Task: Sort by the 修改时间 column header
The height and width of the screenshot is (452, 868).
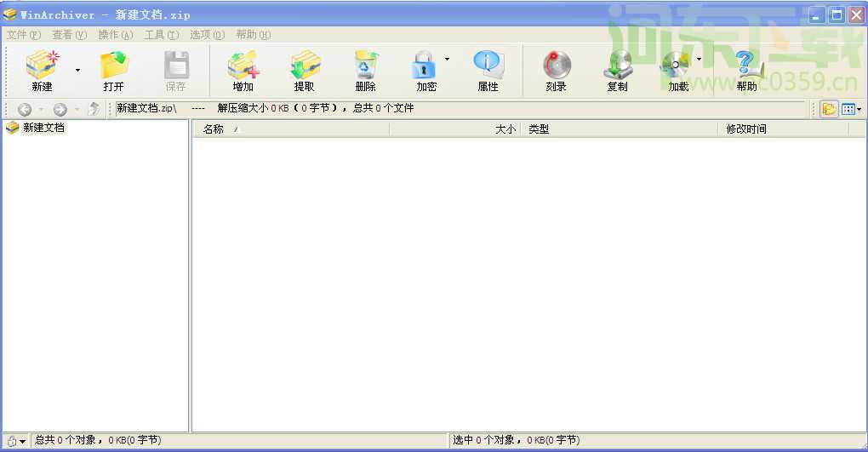Action: (784, 129)
